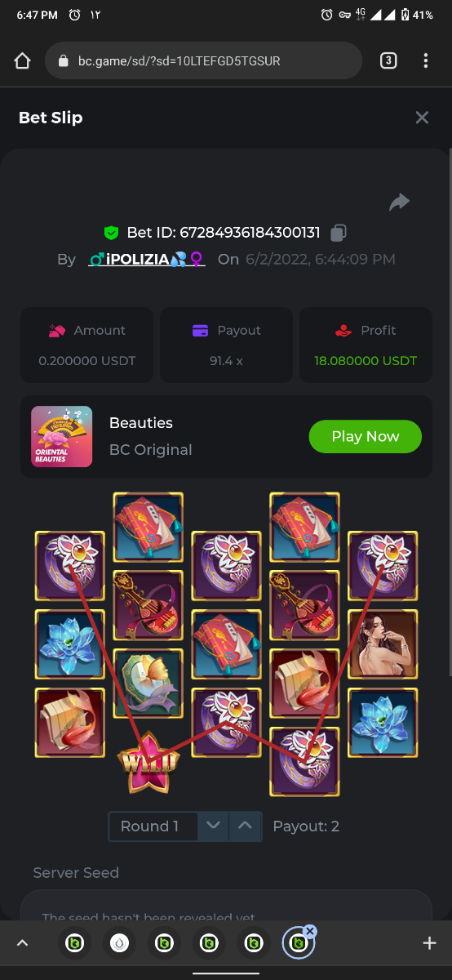The height and width of the screenshot is (980, 452).
Task: Open Chrome three-dot overflow menu
Action: pos(426,60)
